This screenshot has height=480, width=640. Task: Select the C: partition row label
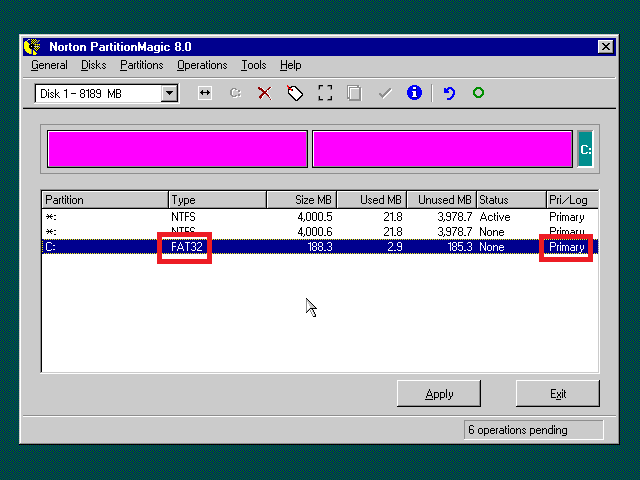(x=51, y=247)
